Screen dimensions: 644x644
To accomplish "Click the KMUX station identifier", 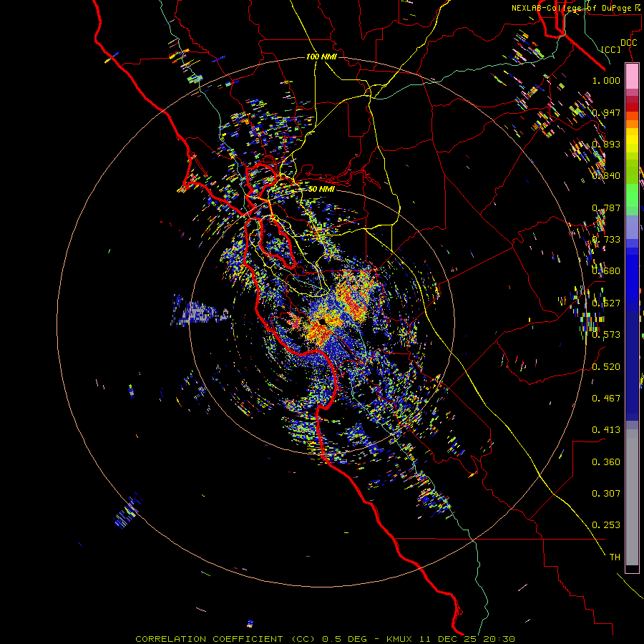I will tap(399, 639).
